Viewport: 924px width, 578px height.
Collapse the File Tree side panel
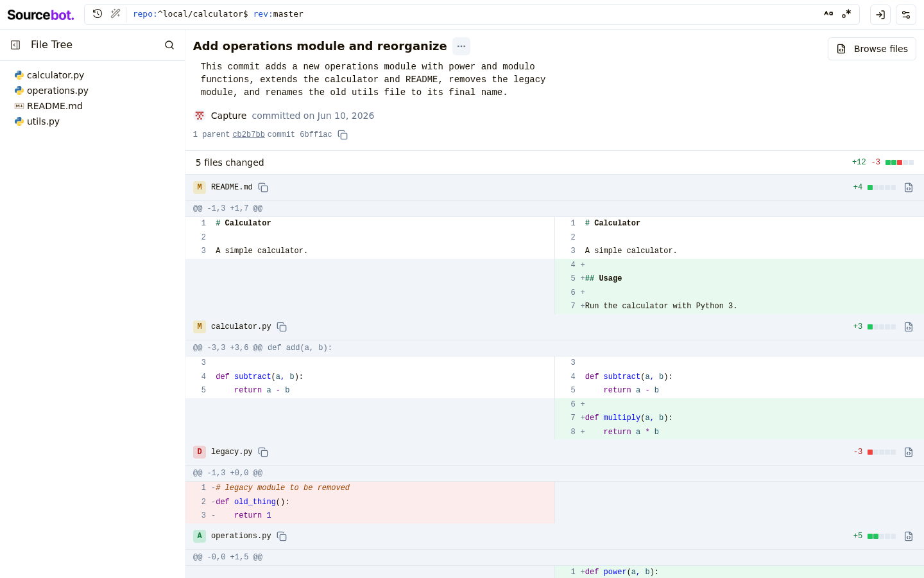[x=15, y=45]
